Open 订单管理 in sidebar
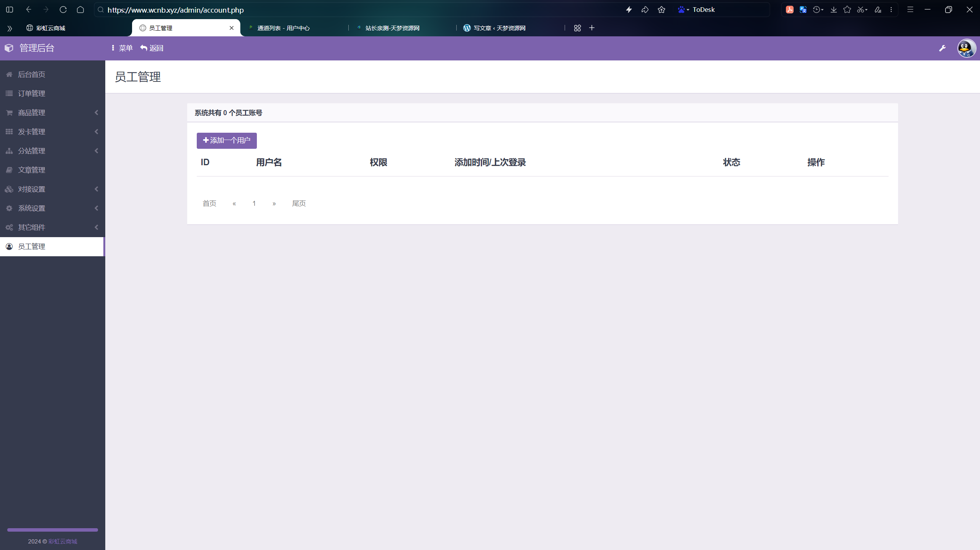The image size is (980, 550). pyautogui.click(x=52, y=93)
